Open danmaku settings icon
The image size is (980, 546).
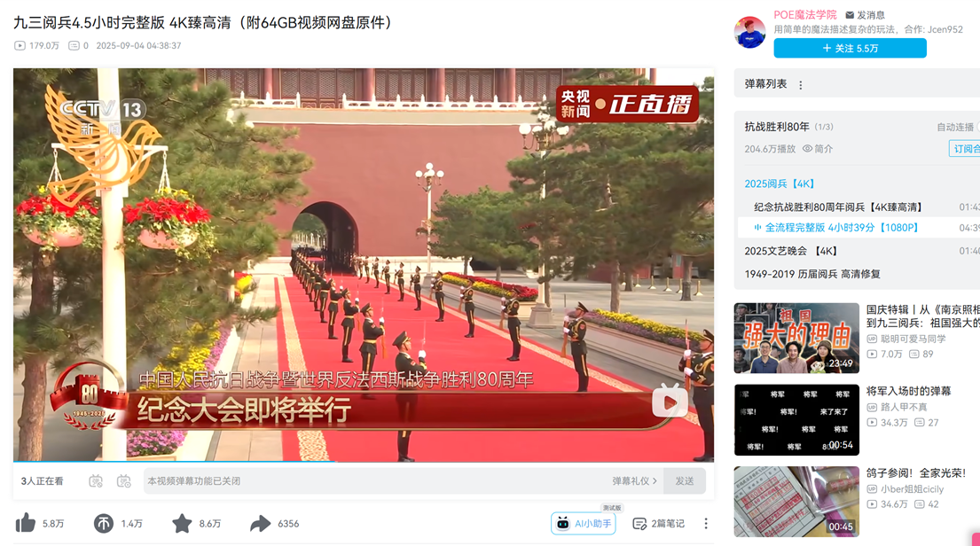pyautogui.click(x=124, y=481)
